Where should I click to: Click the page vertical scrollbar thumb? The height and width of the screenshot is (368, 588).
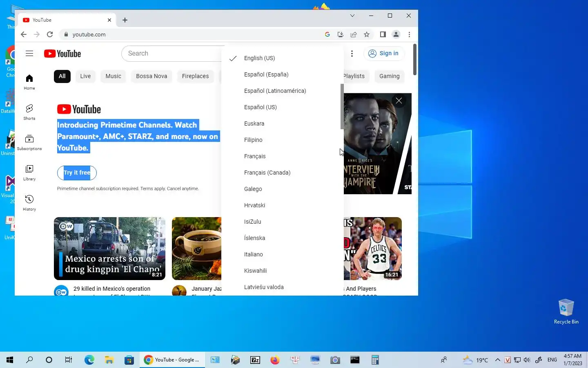pos(415,60)
